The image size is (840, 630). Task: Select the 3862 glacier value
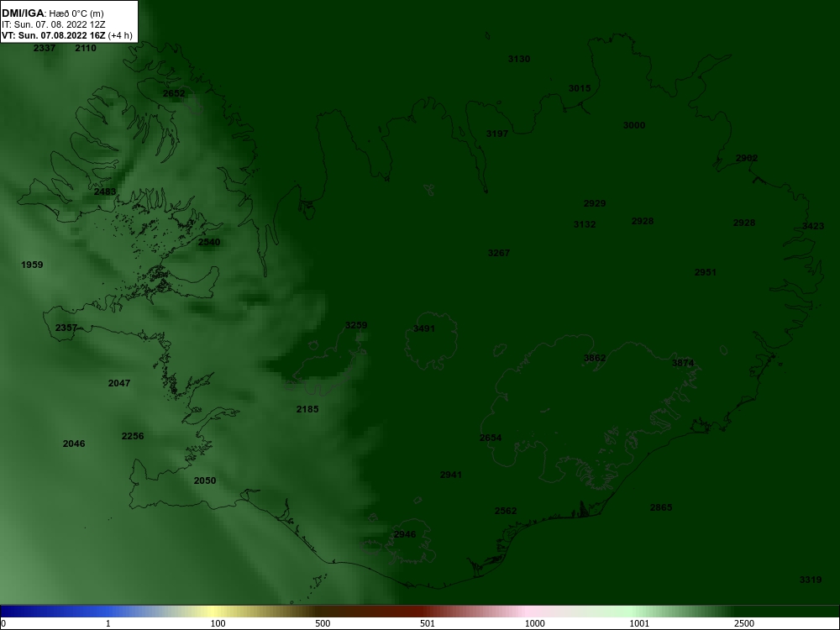(595, 358)
